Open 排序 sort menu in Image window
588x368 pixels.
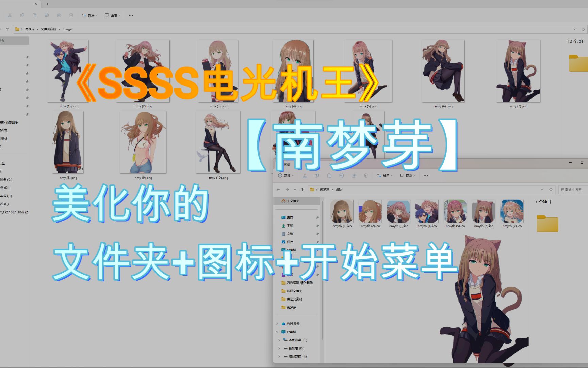[x=90, y=15]
